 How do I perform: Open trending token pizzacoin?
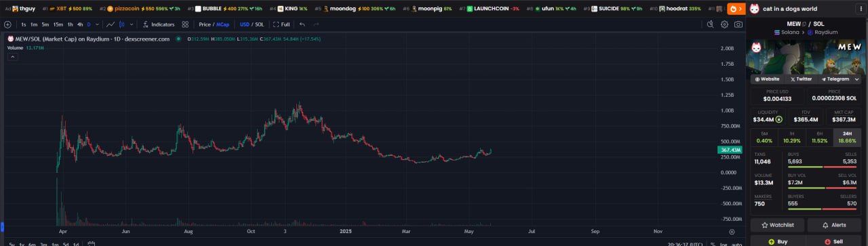(x=140, y=9)
